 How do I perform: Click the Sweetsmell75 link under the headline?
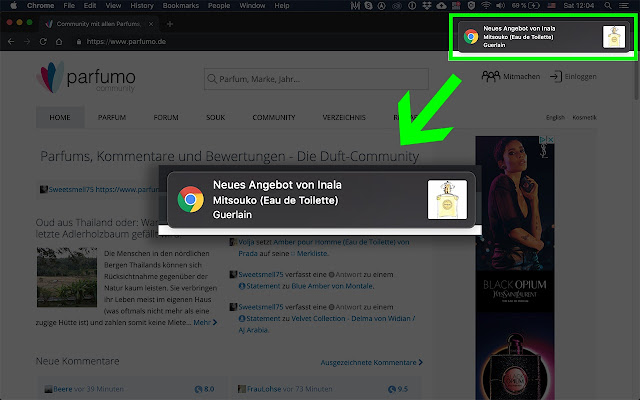click(x=71, y=189)
